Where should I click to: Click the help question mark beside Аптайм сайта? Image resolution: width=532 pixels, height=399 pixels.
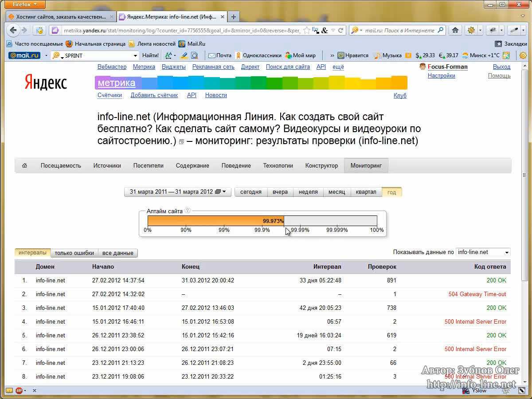coord(188,211)
